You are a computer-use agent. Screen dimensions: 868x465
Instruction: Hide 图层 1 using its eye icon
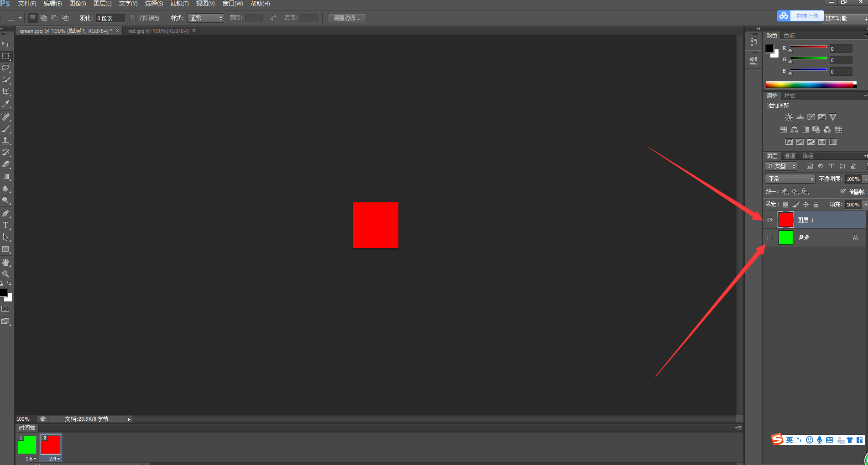tap(770, 220)
